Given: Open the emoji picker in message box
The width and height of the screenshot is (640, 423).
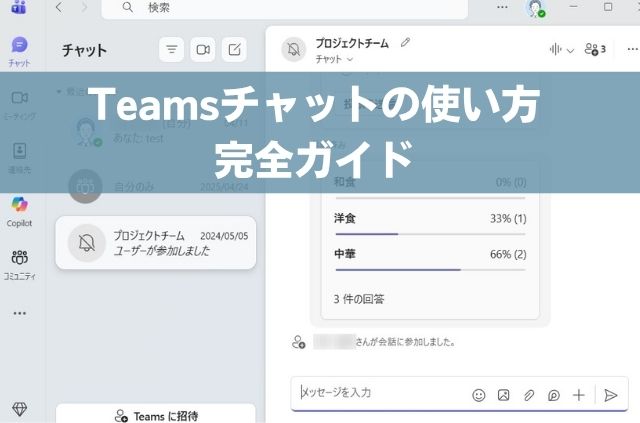Looking at the screenshot, I should tap(479, 395).
